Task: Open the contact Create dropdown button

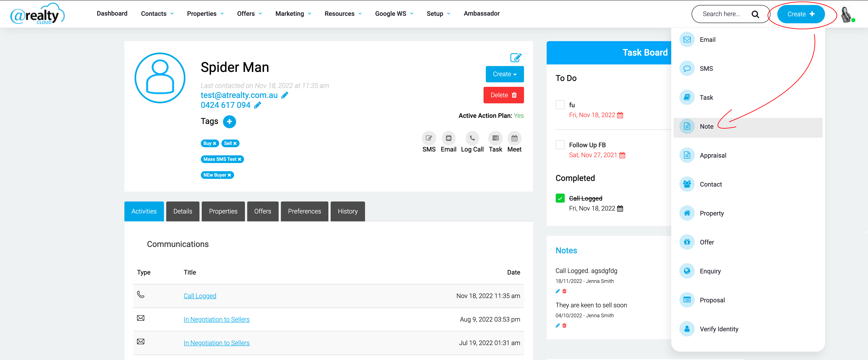Action: click(504, 74)
